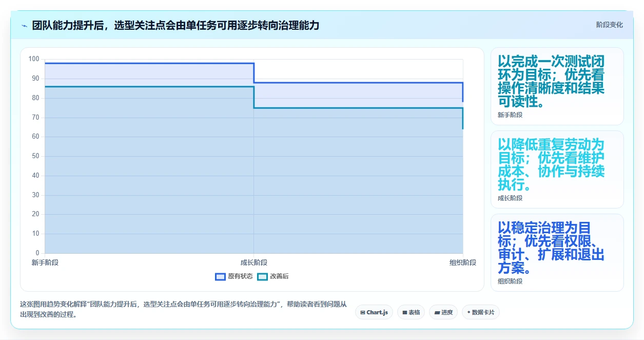Click the star icon in 数据卡片 tag
This screenshot has height=340, width=644.
469,312
